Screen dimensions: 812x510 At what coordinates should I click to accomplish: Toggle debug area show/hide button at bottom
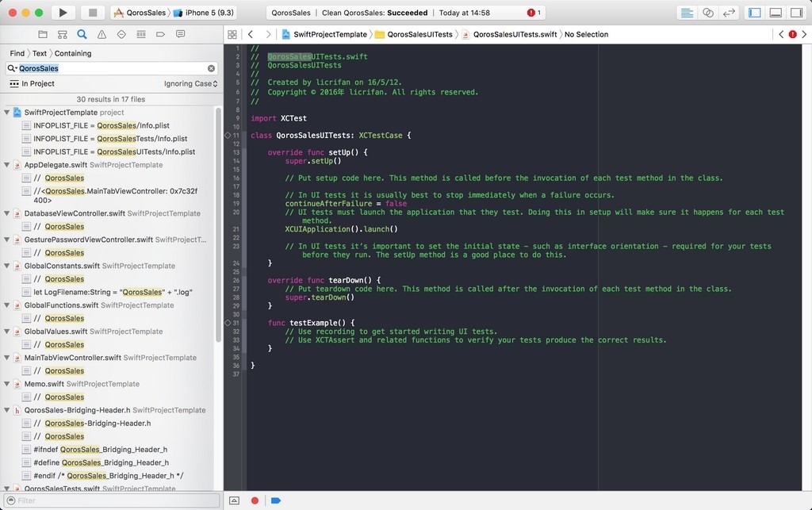click(x=234, y=500)
